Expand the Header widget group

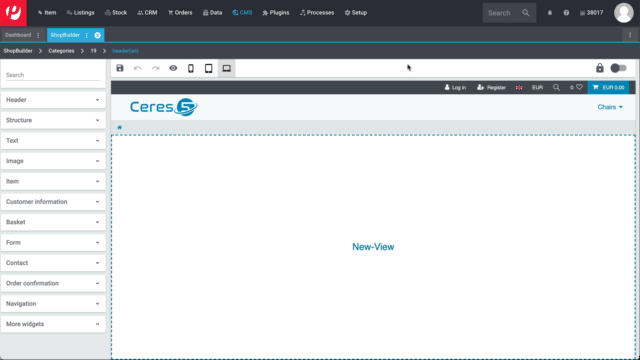tap(53, 100)
